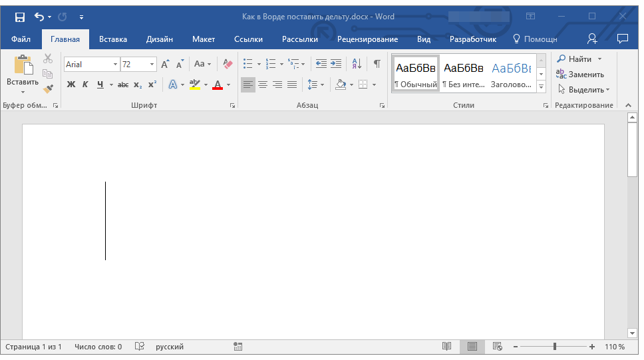Click the русский language status indicator
The image size is (644, 360).
[170, 347]
